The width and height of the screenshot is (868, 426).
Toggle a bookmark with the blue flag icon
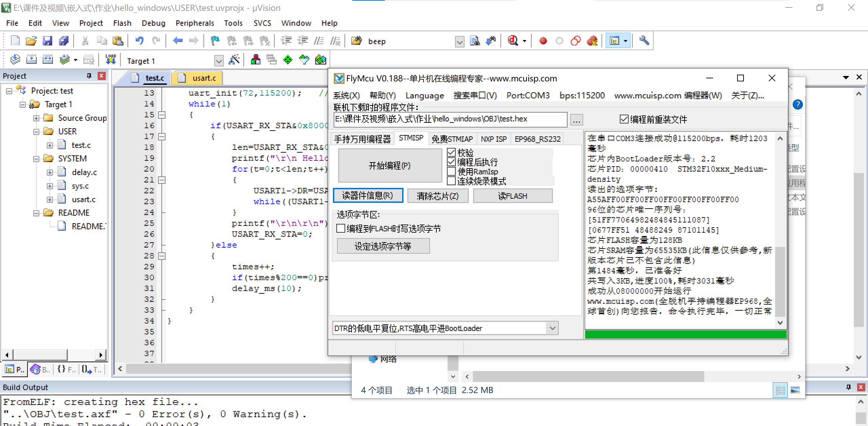click(x=215, y=41)
